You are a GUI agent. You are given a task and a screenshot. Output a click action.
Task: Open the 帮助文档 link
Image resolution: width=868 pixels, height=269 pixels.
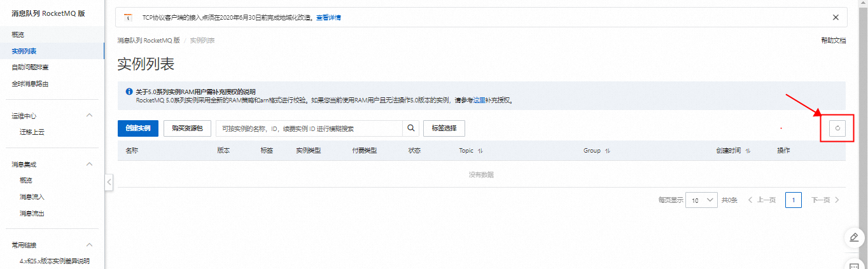tap(834, 40)
